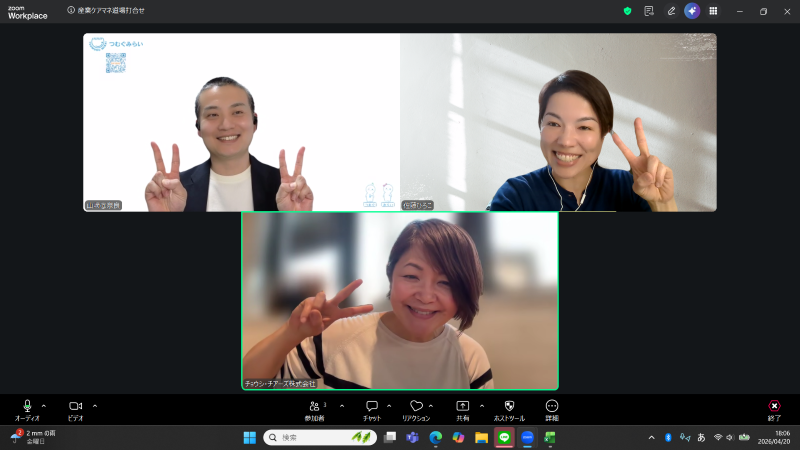Screen dimensions: 800x450
Task: Open the chat panel
Action: (372, 409)
